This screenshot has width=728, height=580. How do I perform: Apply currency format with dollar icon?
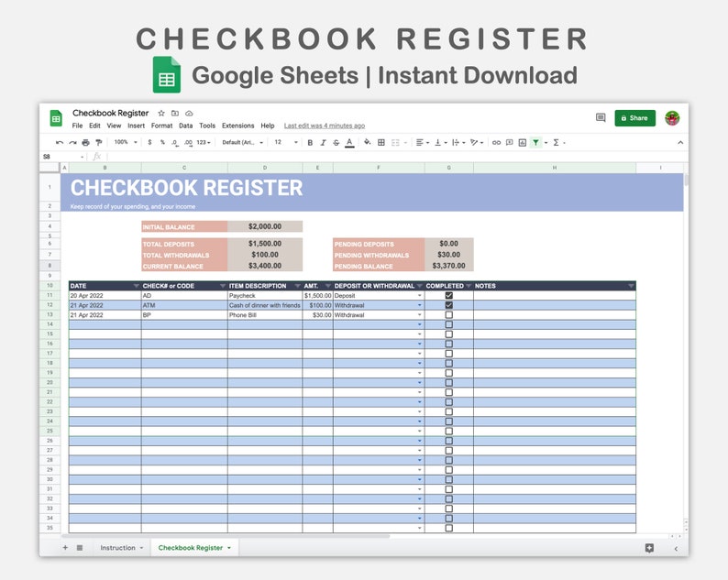[x=149, y=142]
